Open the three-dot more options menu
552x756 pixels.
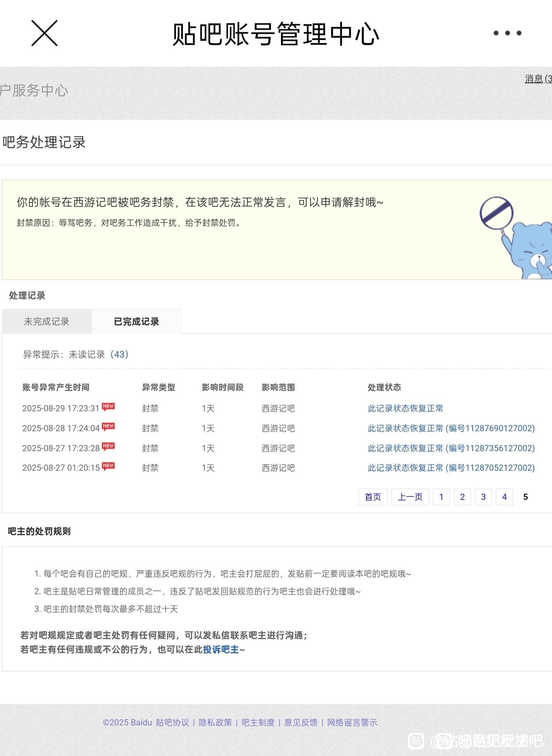click(507, 33)
